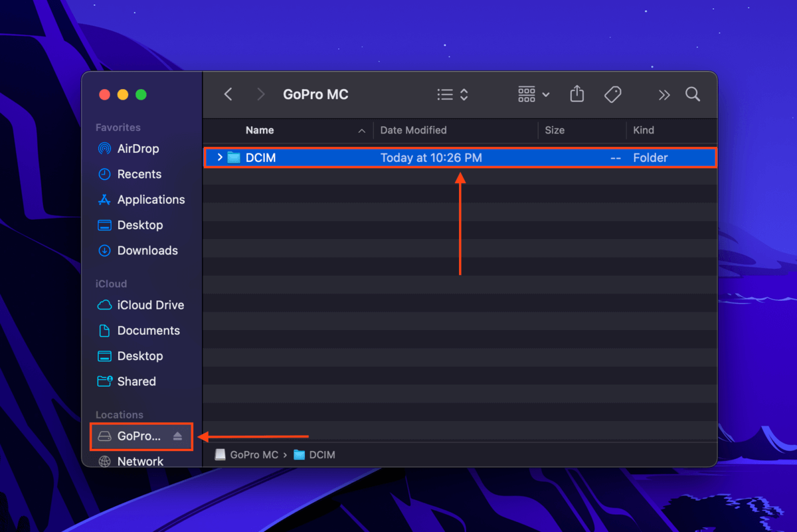Expand the DCIM folder disclosure arrow
Screen dimensions: 797x532
[x=220, y=157]
